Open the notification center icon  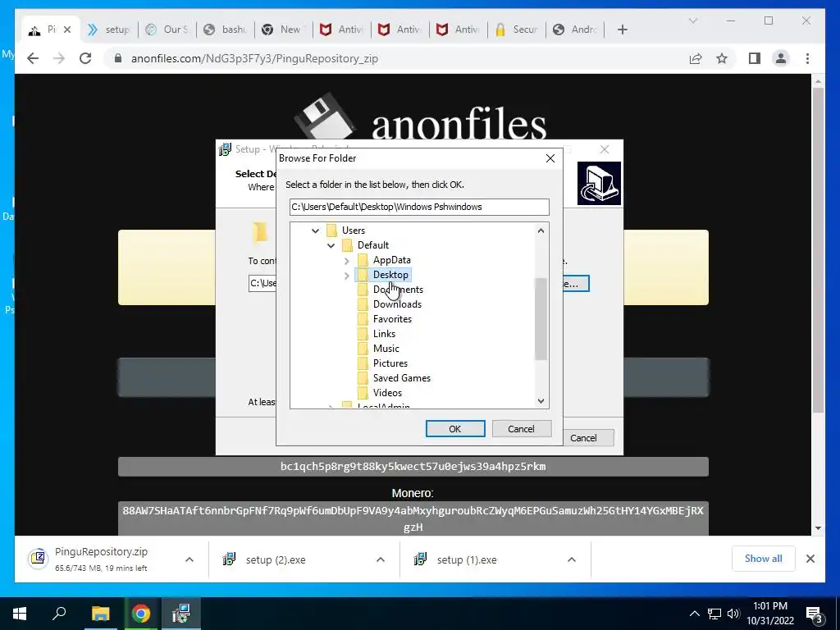(815, 614)
